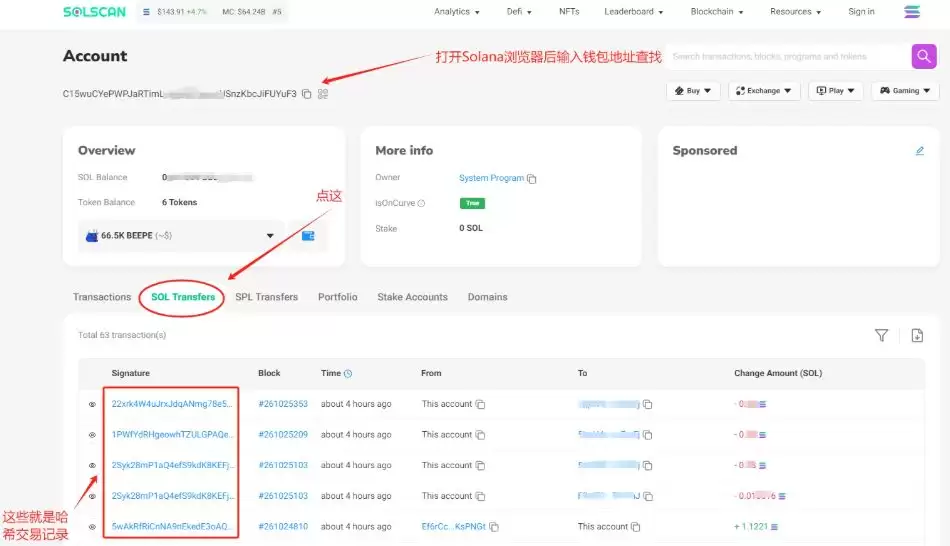
Task: Click the Sign in link
Action: [x=861, y=12]
